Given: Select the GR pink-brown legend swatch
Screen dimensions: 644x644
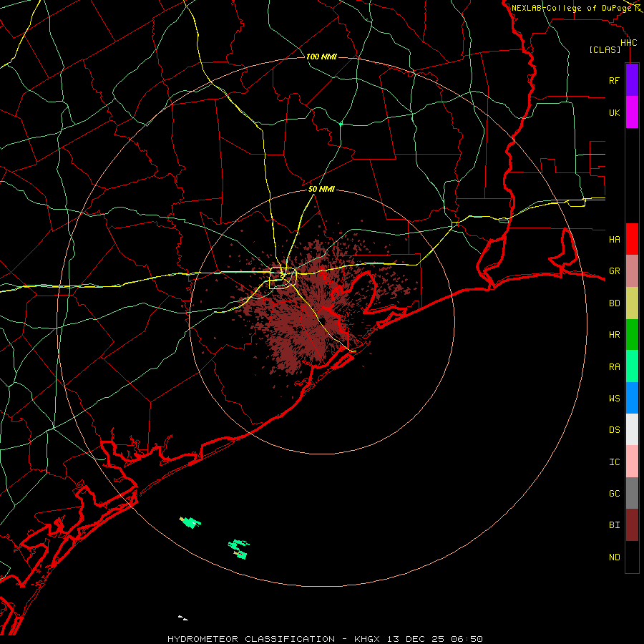Looking at the screenshot, I should (x=632, y=271).
